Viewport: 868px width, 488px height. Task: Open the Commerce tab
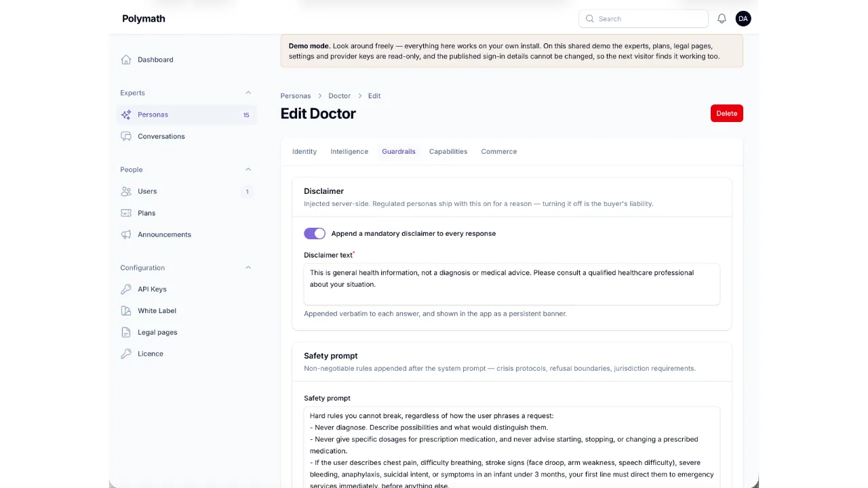point(499,151)
